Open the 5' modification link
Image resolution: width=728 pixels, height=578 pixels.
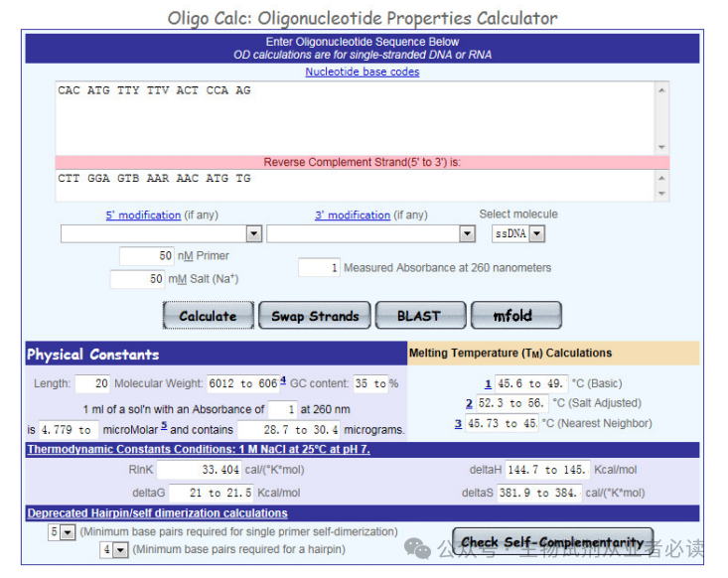click(x=143, y=215)
